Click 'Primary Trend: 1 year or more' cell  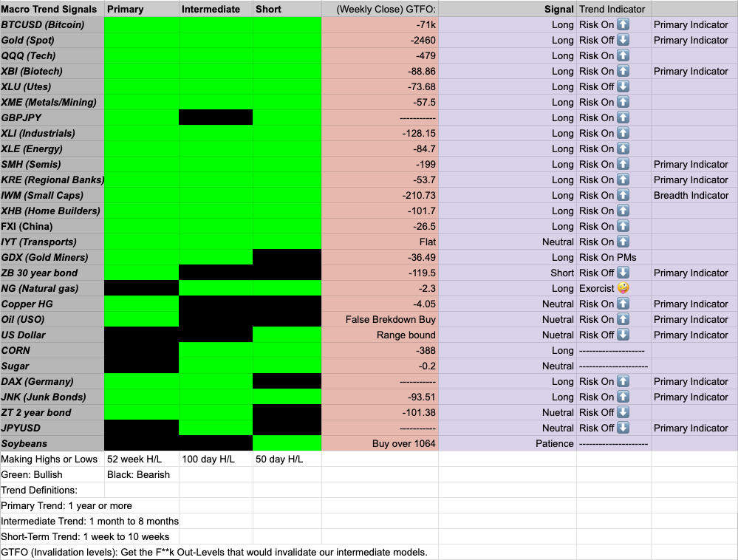point(66,506)
